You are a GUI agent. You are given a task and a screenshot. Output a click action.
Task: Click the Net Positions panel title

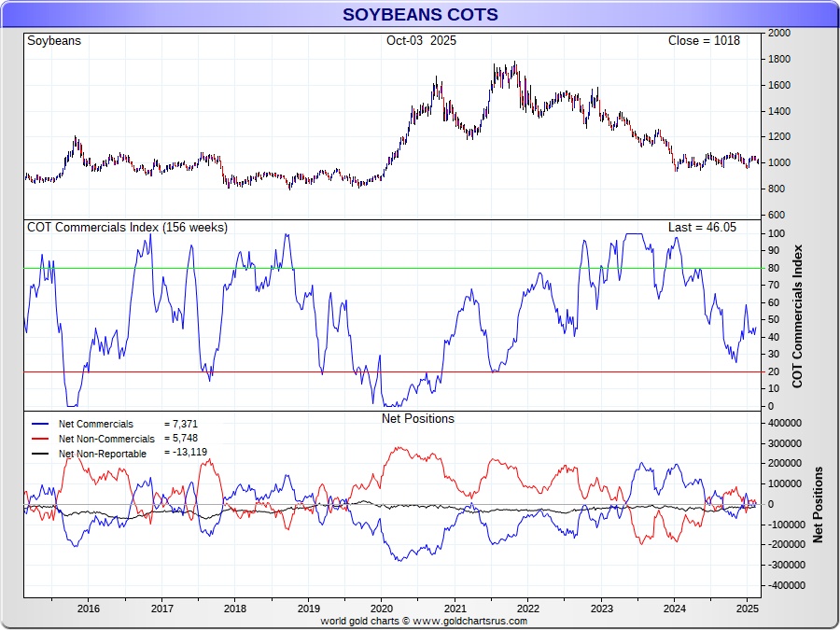418,418
